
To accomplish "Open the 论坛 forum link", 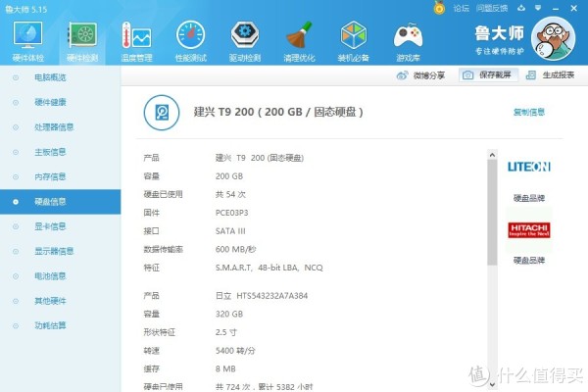I will point(461,8).
